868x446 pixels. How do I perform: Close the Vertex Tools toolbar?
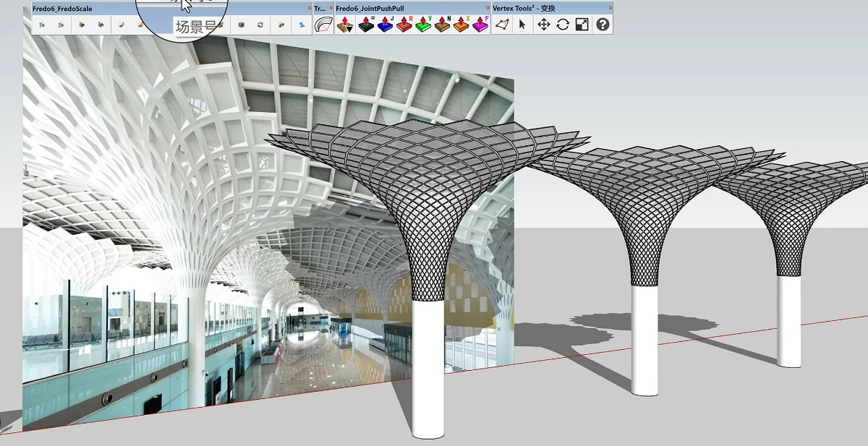coord(610,8)
